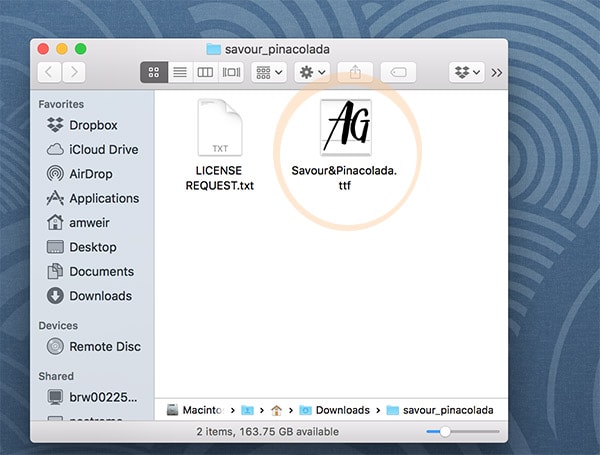Click the Users folder in path bar
The height and width of the screenshot is (455, 600).
coord(248,410)
